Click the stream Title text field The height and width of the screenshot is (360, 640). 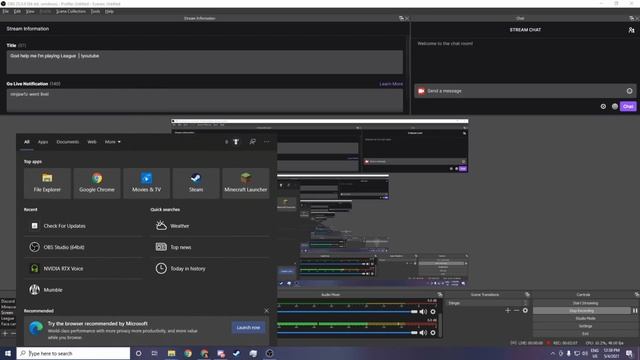pos(204,62)
